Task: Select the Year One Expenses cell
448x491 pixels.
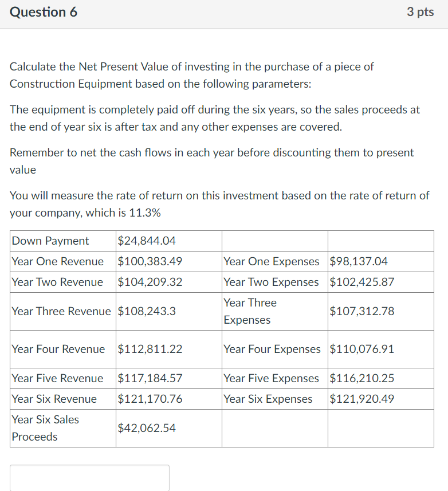Action: click(271, 261)
